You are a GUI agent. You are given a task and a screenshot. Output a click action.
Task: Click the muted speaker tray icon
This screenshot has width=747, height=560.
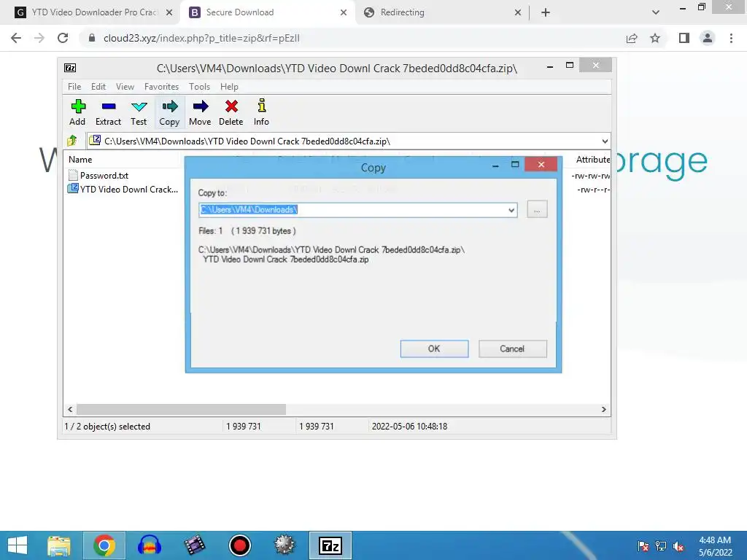678,545
